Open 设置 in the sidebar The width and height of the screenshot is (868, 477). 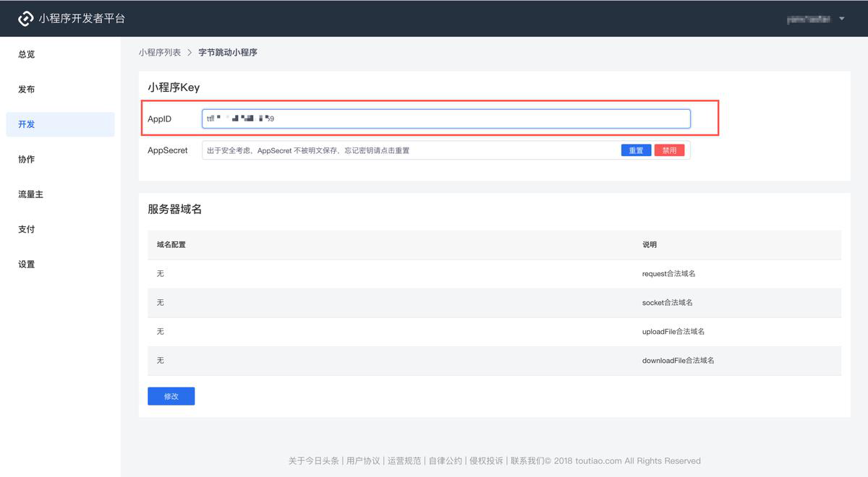point(27,265)
